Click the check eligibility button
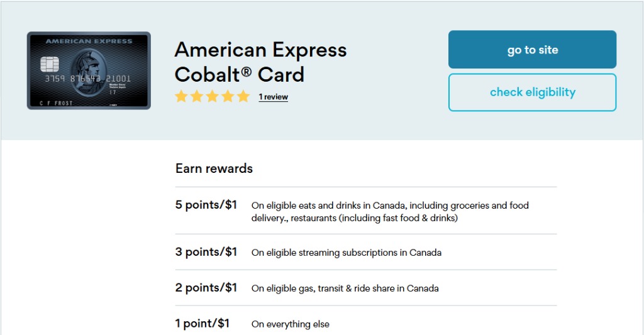The image size is (644, 335). point(532,92)
